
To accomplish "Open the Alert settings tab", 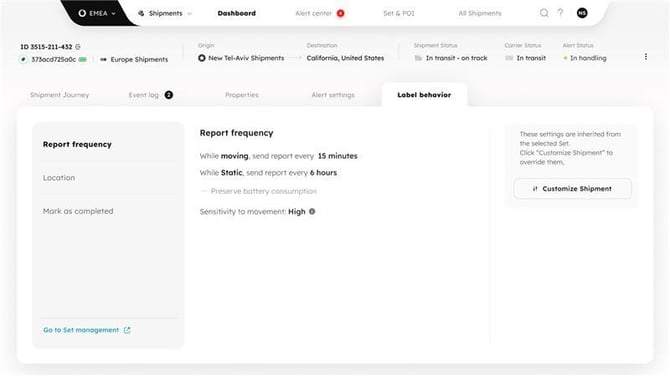I will pos(333,95).
